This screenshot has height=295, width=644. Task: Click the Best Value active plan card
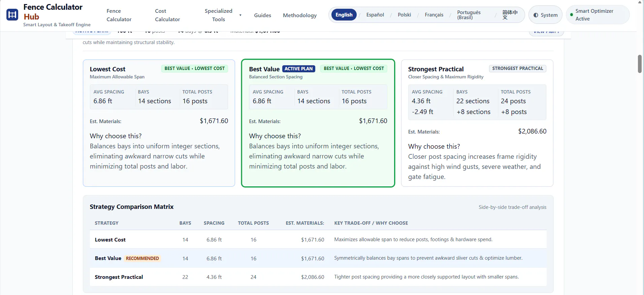point(318,123)
